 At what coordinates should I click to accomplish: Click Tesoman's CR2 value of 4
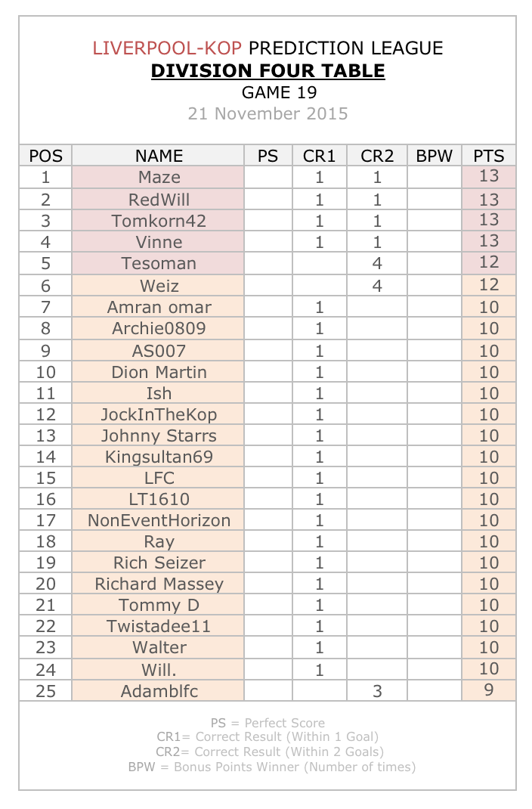[x=377, y=264]
